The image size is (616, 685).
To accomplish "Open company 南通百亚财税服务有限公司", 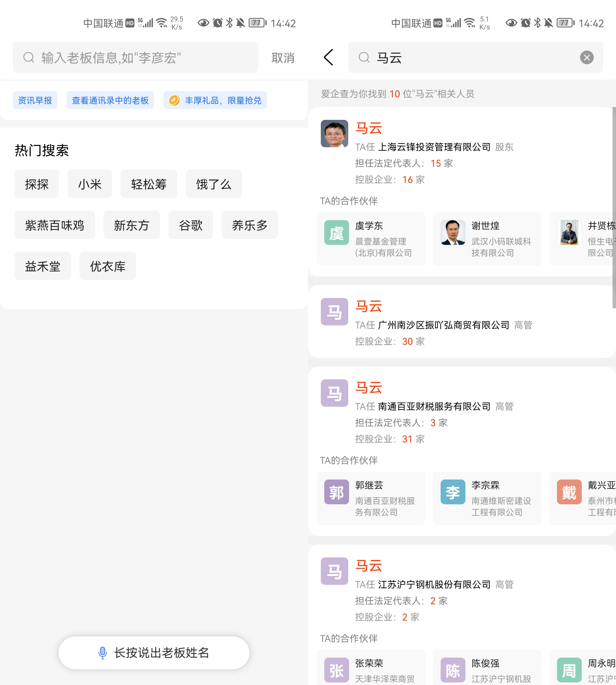I will point(434,406).
